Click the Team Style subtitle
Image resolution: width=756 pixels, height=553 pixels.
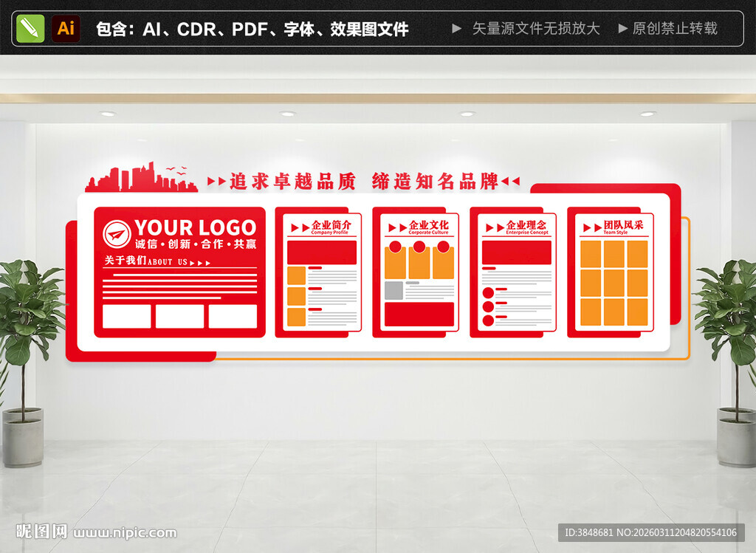click(x=615, y=233)
